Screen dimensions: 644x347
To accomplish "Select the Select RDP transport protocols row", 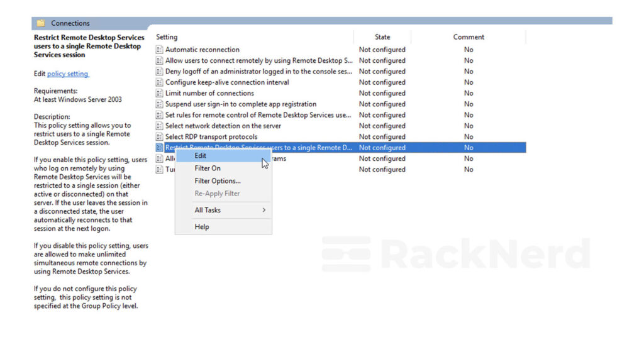I will [x=211, y=137].
